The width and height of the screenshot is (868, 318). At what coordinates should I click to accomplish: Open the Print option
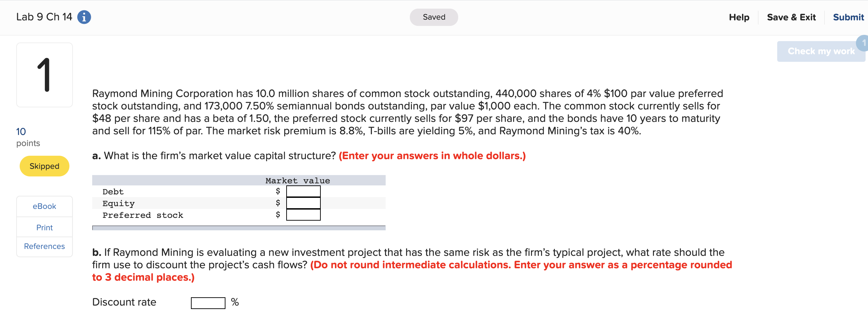click(x=44, y=227)
